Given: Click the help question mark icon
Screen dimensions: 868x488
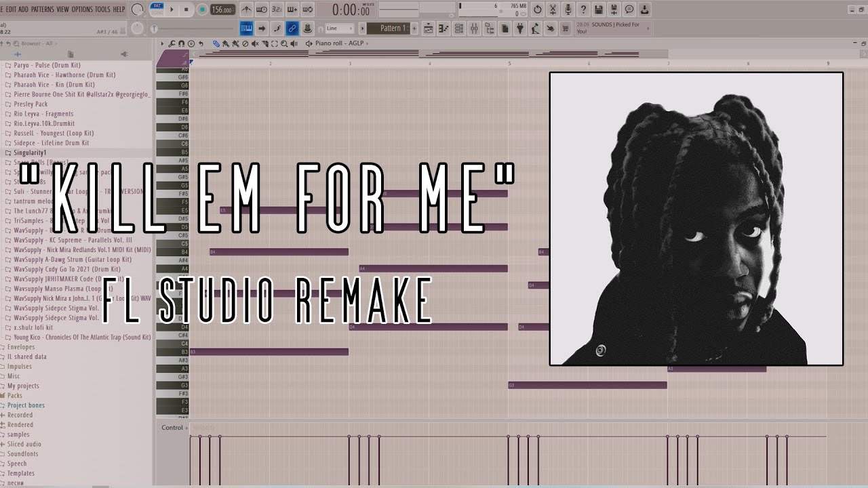Looking at the screenshot, I should [583, 9].
